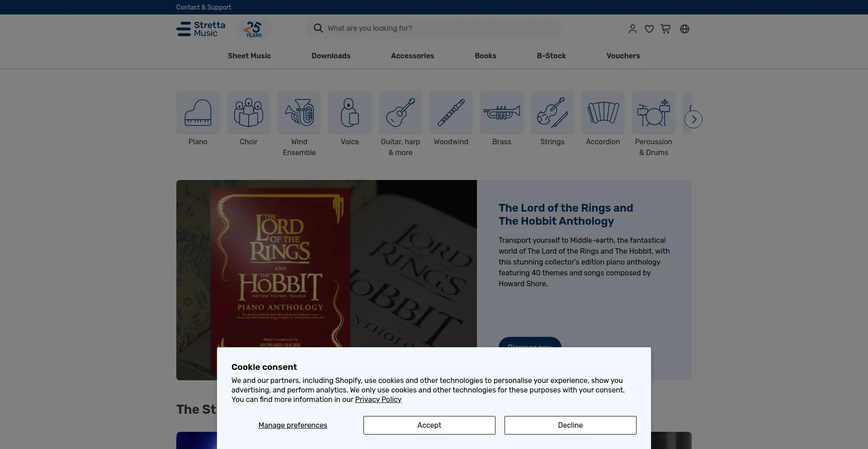
Task: Open the Accessories menu
Action: pyautogui.click(x=412, y=56)
